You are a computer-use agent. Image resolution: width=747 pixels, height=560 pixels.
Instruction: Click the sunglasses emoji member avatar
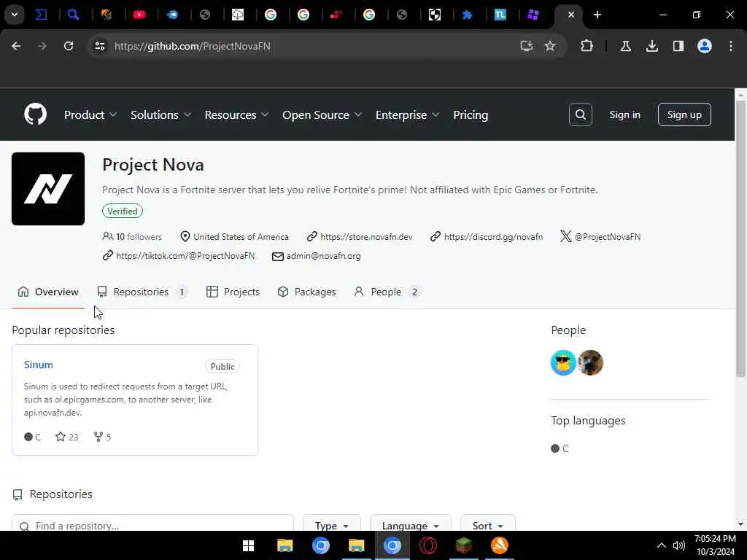pyautogui.click(x=562, y=363)
